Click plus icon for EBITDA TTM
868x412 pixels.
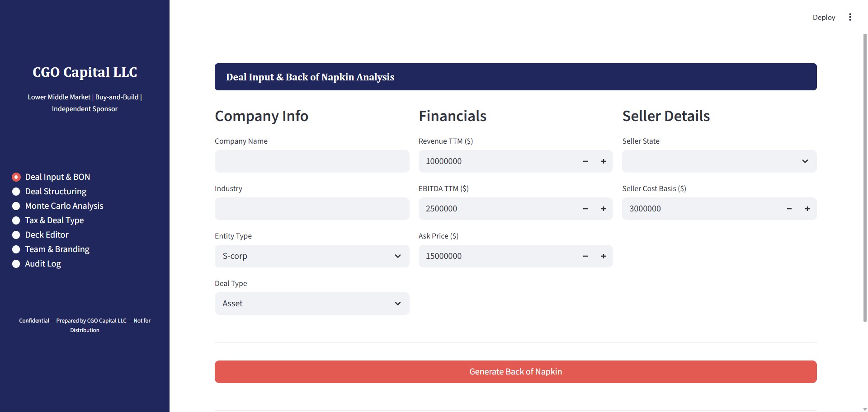point(603,209)
